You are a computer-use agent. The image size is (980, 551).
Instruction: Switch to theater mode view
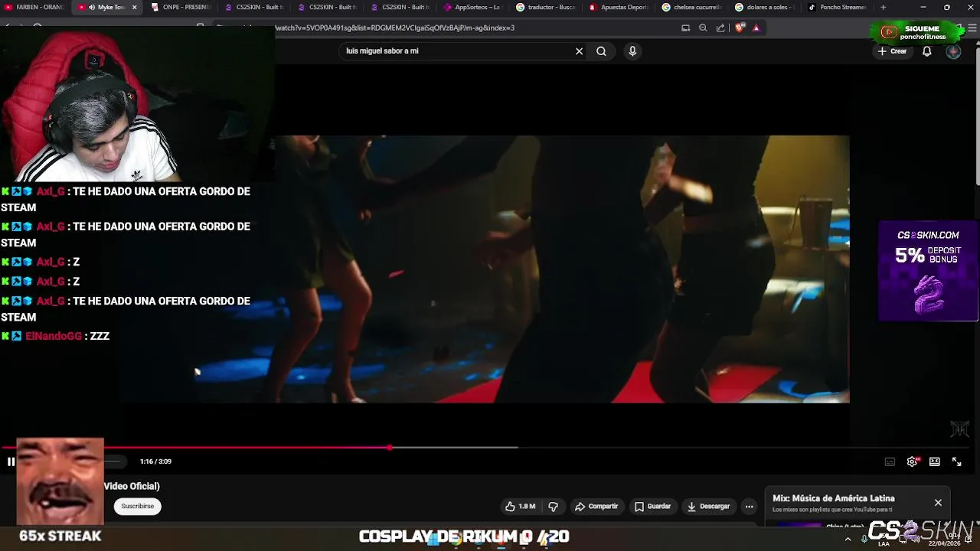tap(934, 461)
